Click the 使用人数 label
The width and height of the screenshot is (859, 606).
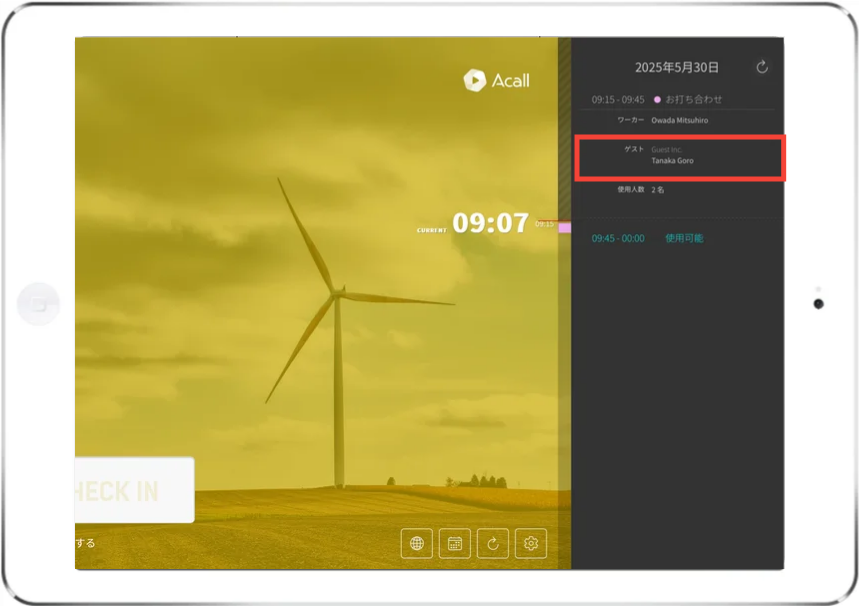pos(631,190)
